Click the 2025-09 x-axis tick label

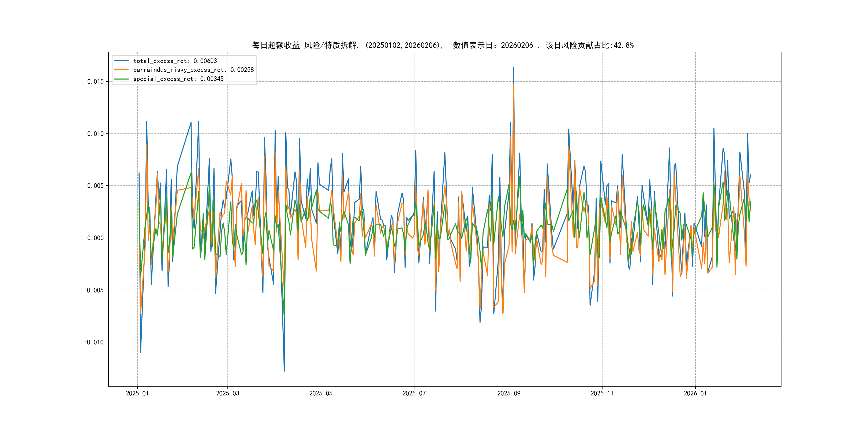[x=509, y=394]
